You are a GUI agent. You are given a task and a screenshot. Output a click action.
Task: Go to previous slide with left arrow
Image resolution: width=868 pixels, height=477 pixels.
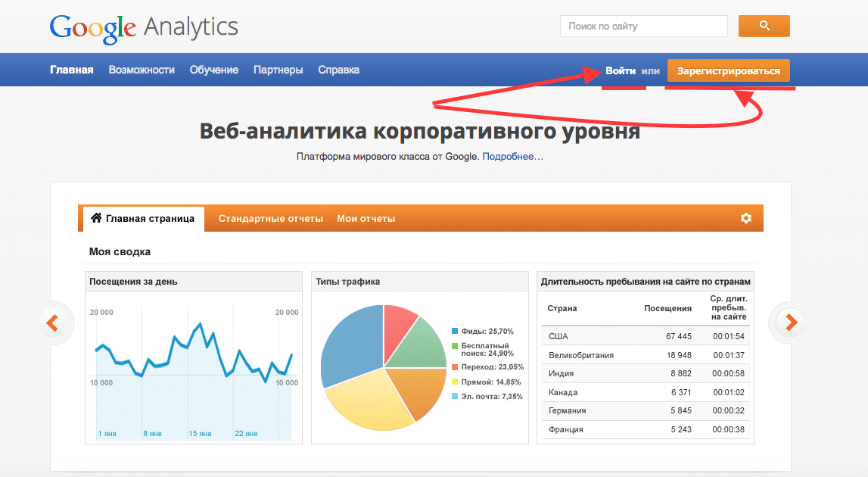(52, 323)
